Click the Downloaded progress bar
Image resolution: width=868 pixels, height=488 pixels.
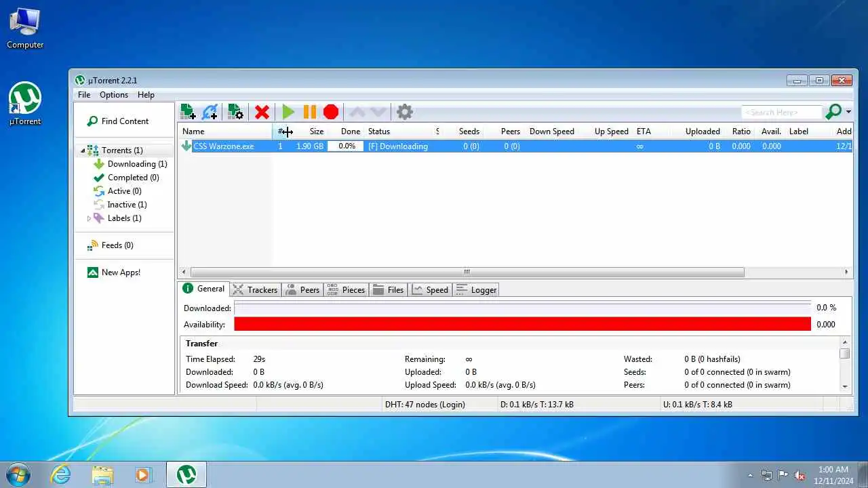(522, 308)
